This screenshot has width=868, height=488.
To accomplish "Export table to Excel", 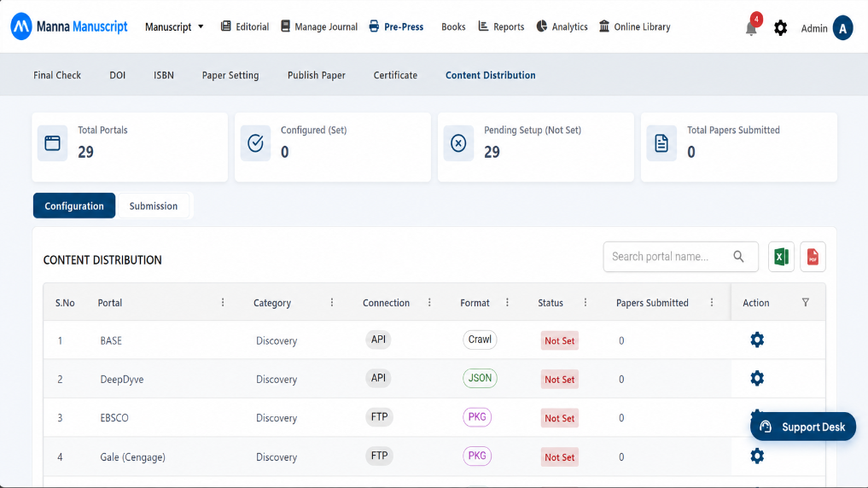I will [x=781, y=257].
